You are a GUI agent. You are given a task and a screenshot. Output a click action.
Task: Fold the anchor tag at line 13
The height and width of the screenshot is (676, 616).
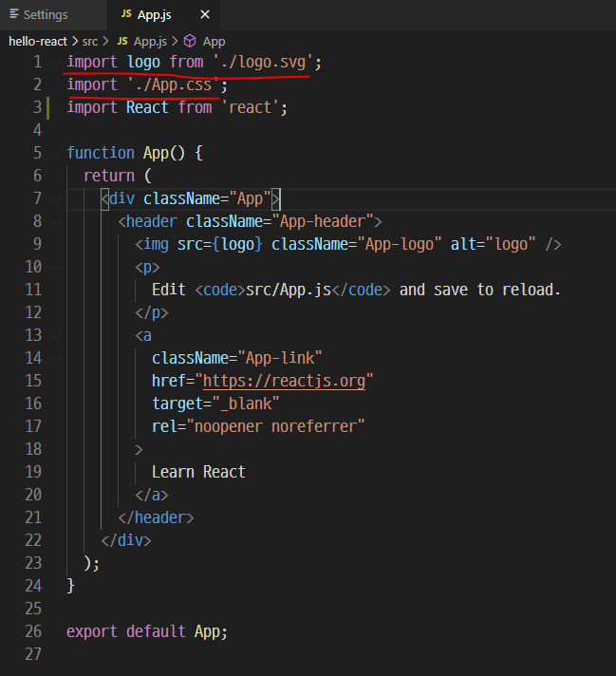pos(56,335)
